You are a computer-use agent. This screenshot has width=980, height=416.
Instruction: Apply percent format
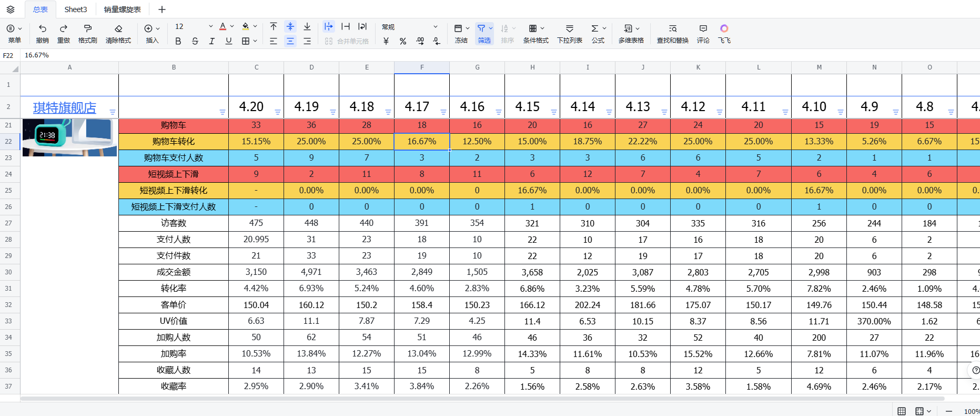tap(403, 41)
